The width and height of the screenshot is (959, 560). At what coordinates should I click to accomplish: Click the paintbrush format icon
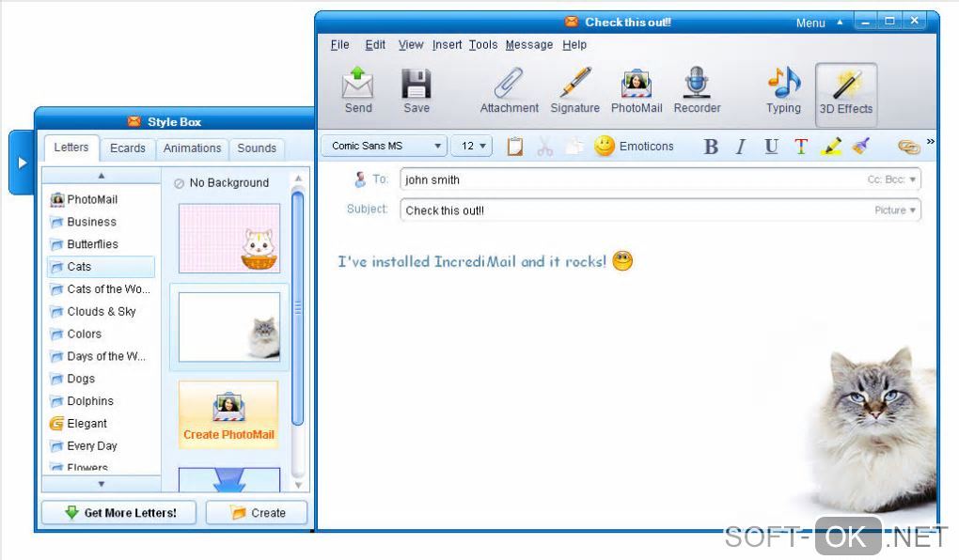[x=861, y=147]
